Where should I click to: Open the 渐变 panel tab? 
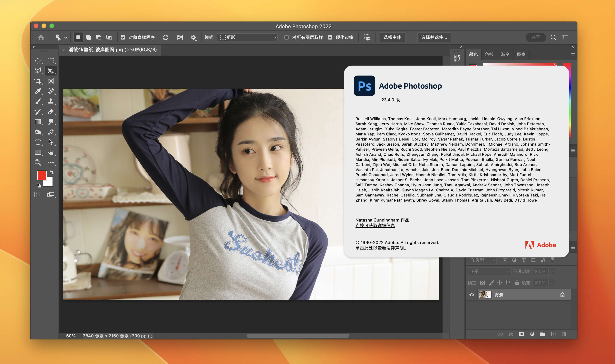click(x=505, y=54)
